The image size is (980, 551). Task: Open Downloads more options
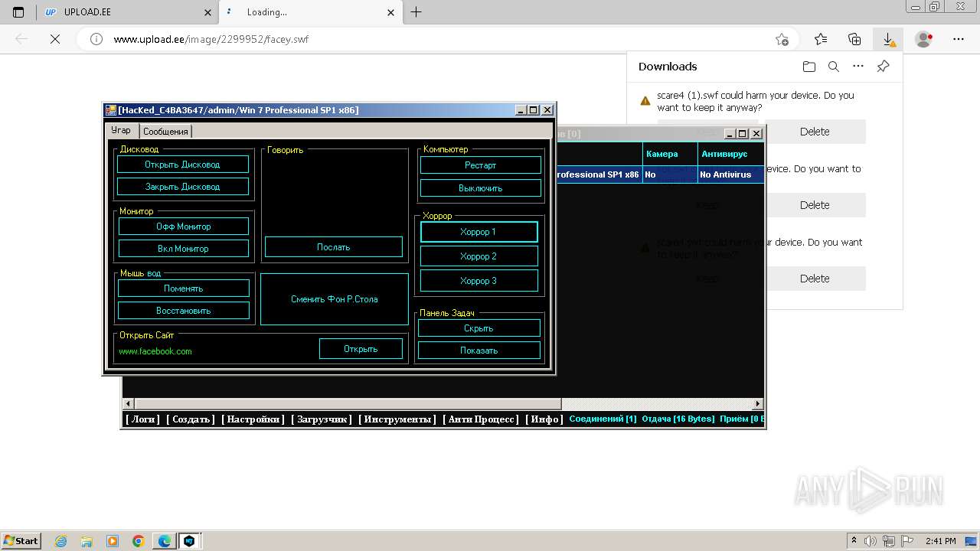point(858,67)
